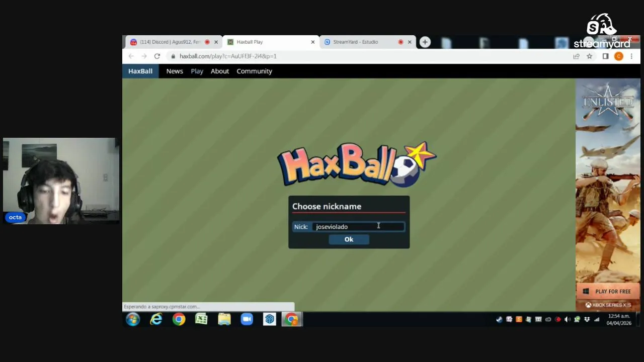Open the network signal tray icon
644x362 pixels.
(x=597, y=319)
